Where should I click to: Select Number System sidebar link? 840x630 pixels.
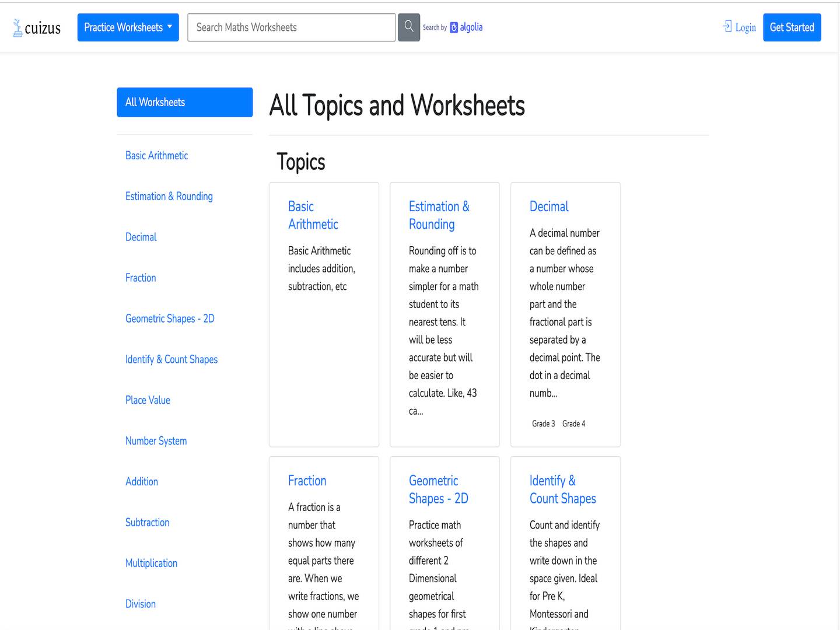click(x=156, y=441)
